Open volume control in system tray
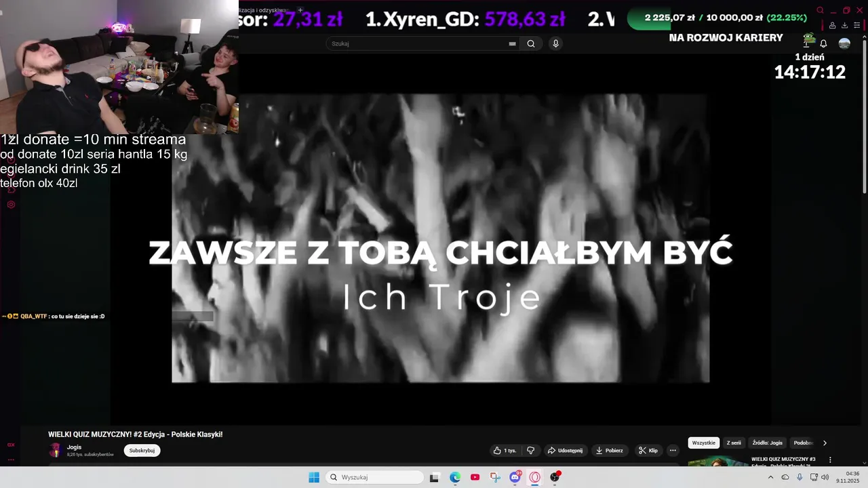The height and width of the screenshot is (488, 868). point(825,477)
